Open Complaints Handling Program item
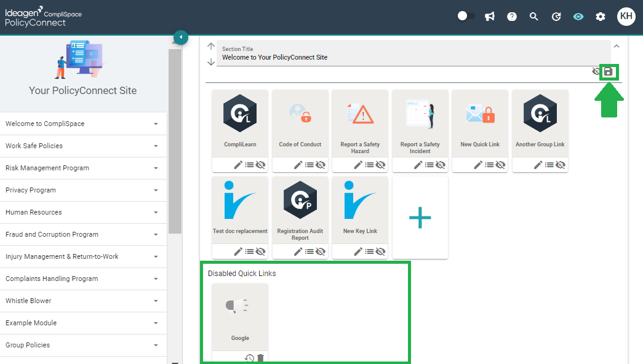This screenshot has width=643, height=364. point(83,279)
